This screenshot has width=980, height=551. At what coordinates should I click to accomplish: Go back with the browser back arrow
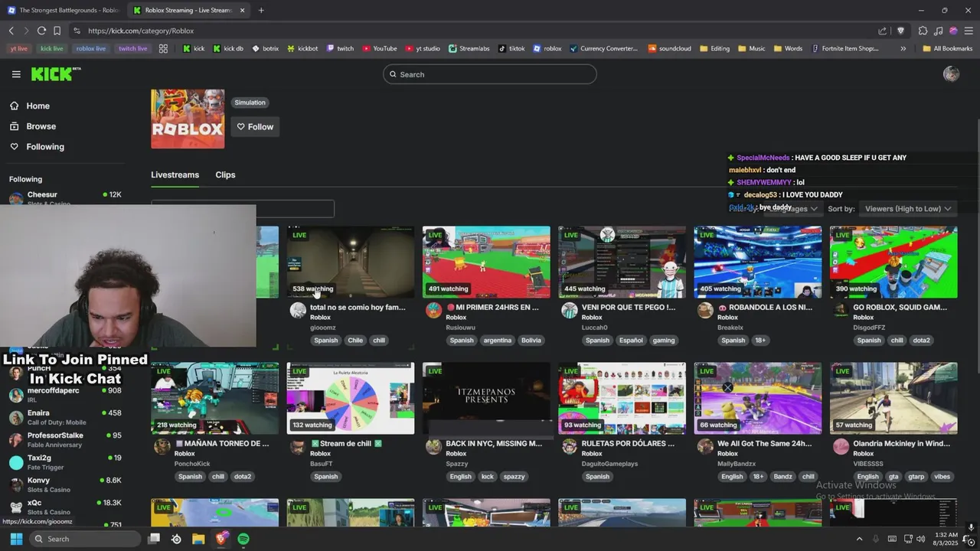click(11, 31)
